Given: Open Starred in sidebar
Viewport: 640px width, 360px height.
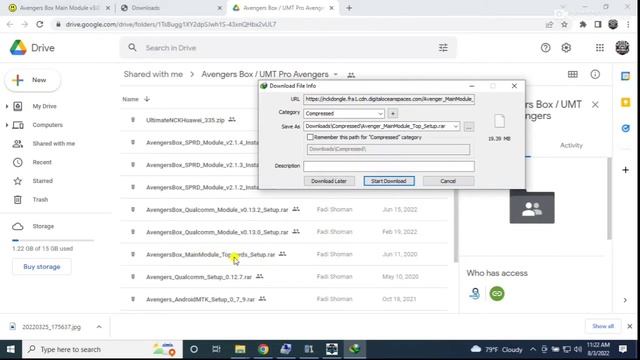Looking at the screenshot, I should tap(42, 181).
